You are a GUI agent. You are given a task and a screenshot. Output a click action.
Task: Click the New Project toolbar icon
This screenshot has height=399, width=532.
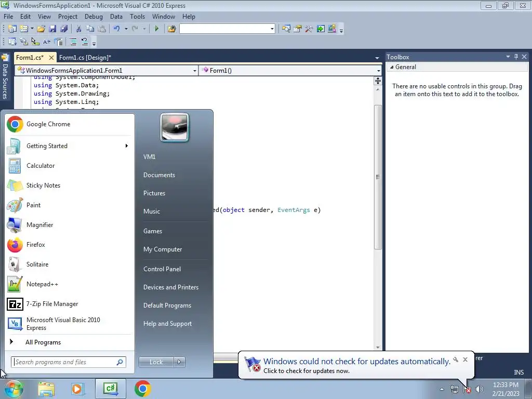click(12, 29)
